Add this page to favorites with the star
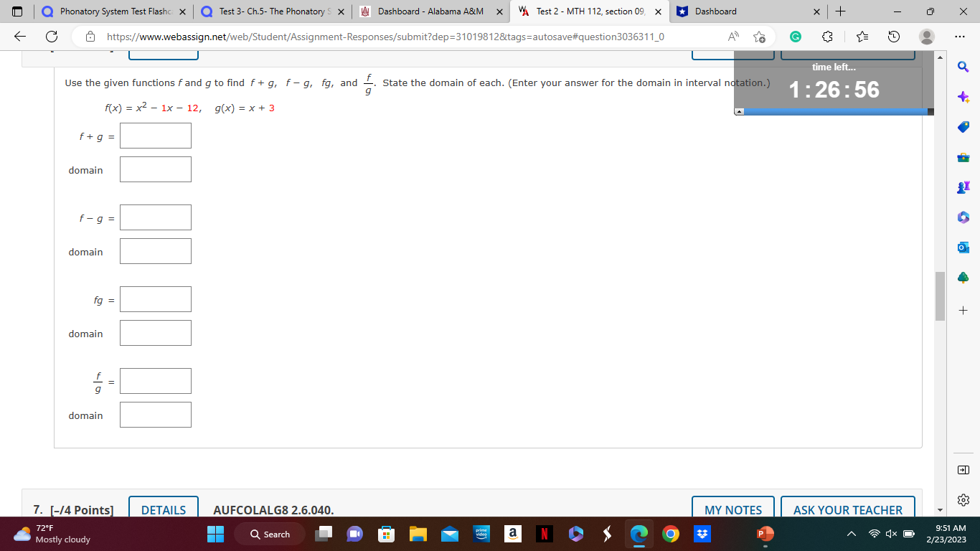 pos(760,37)
